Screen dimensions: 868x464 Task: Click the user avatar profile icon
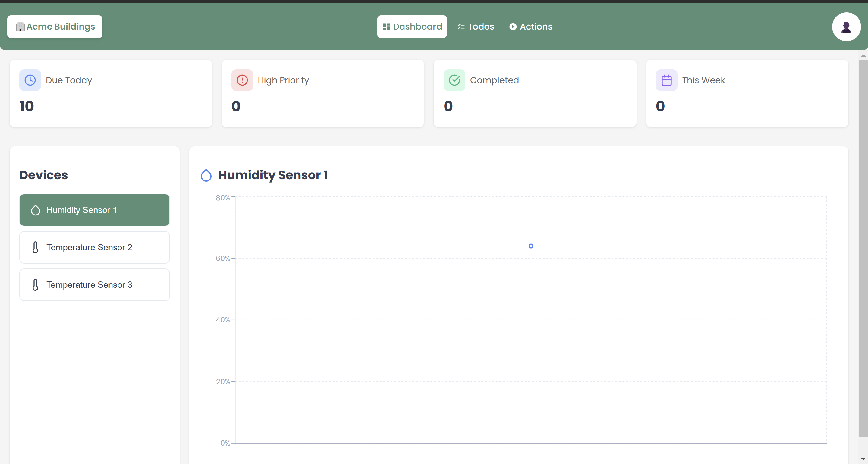[x=846, y=27]
